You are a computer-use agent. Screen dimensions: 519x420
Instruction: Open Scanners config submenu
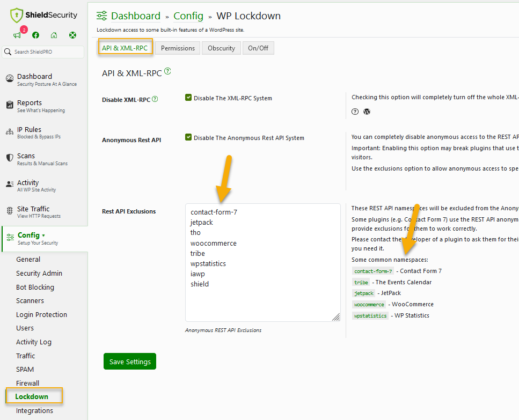point(30,300)
